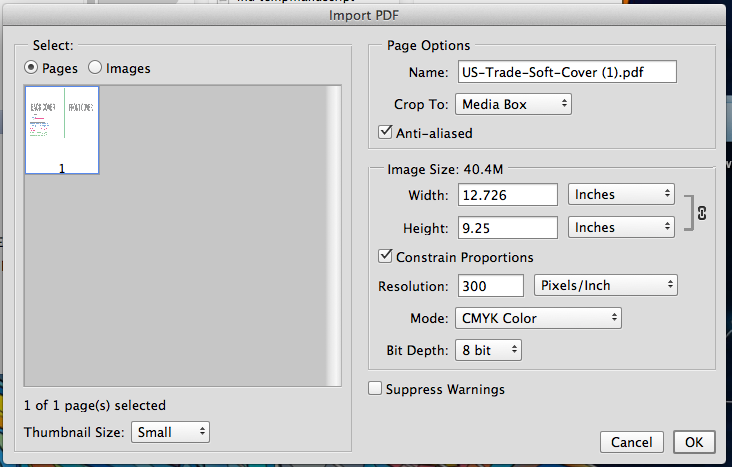
Task: Click the 'Image Size: 40.4M' label
Action: 445,169
